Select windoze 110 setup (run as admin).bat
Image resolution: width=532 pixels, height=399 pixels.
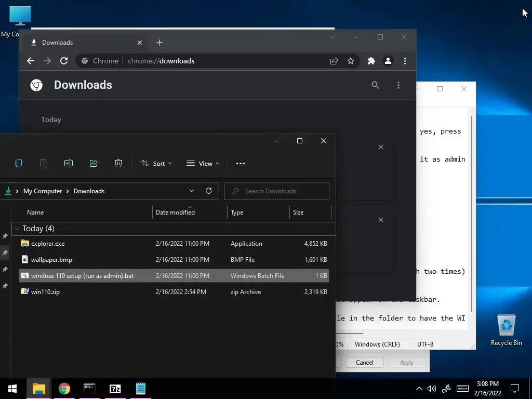click(x=174, y=275)
